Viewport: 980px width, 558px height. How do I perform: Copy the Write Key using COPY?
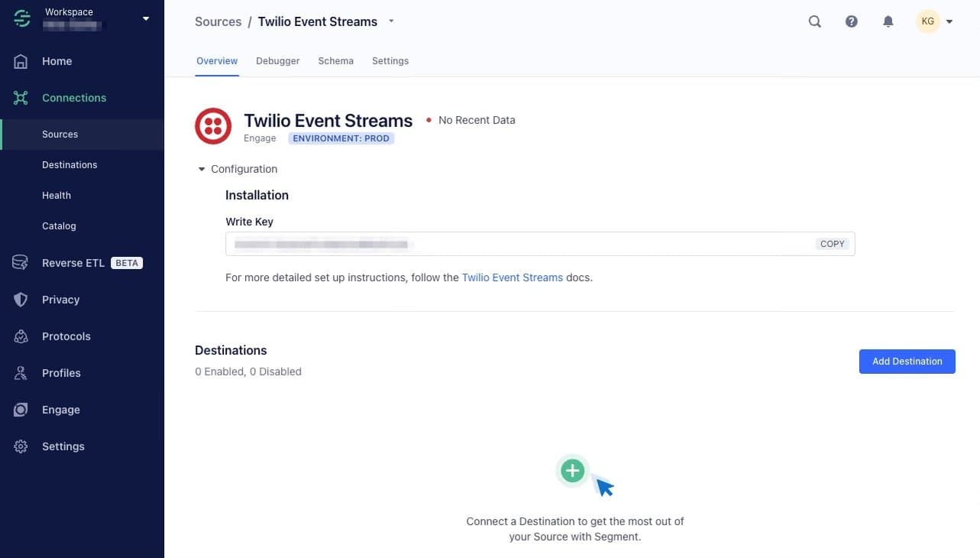point(832,243)
